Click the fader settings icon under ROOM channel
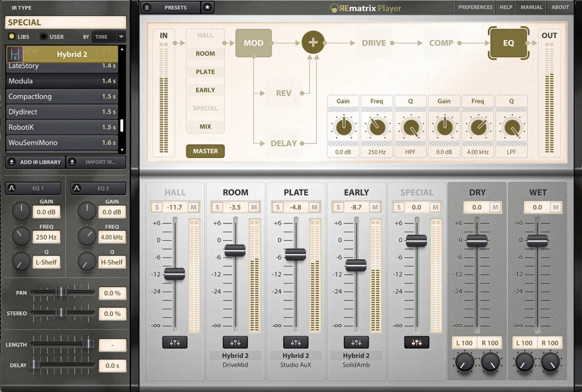582x392 pixels. click(x=235, y=342)
